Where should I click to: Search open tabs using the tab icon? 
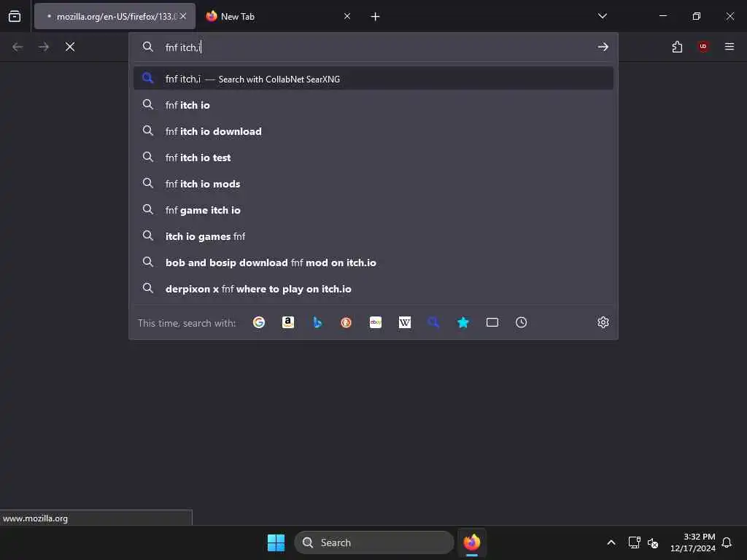[x=492, y=322]
